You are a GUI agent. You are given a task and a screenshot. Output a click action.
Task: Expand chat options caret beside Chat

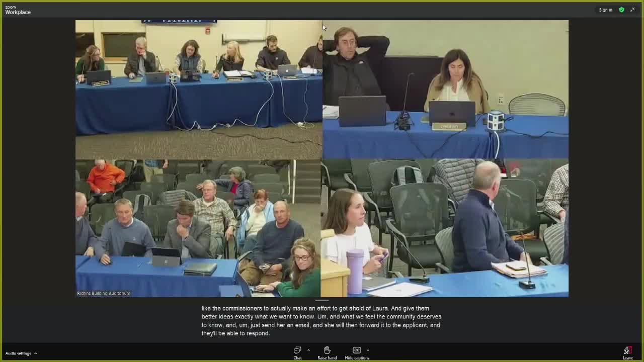click(308, 350)
